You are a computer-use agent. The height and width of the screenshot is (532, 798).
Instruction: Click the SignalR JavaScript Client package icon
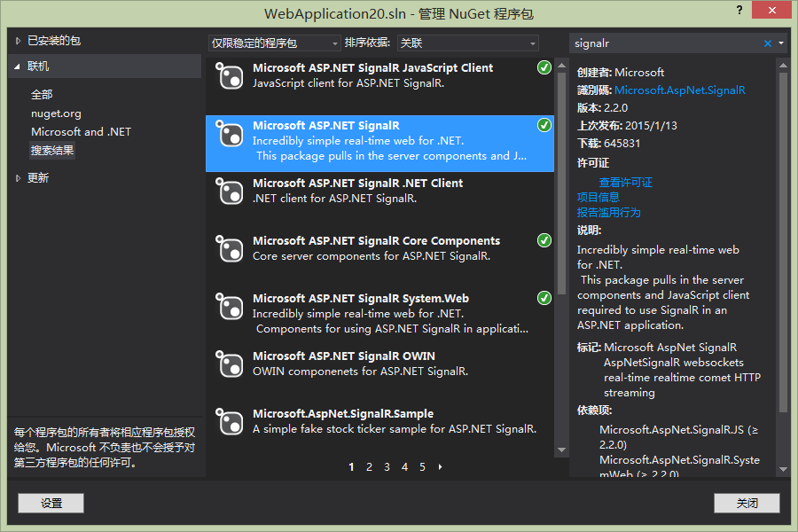click(x=229, y=76)
